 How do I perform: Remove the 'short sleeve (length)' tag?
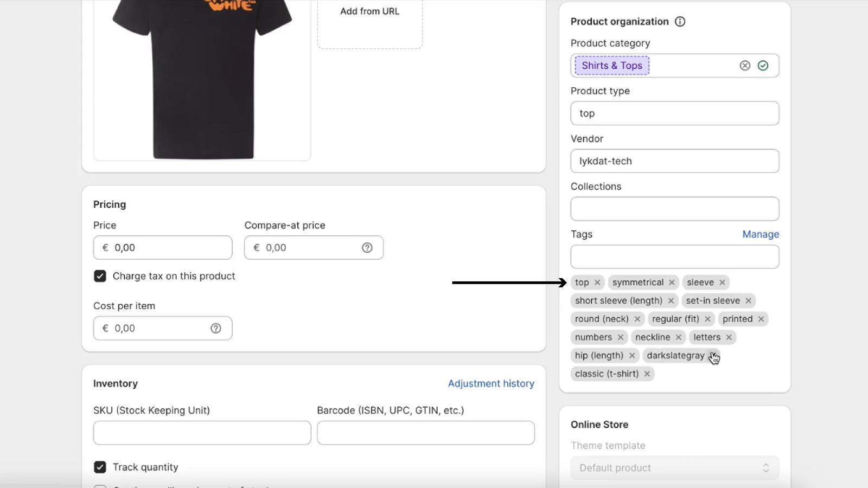(671, 301)
